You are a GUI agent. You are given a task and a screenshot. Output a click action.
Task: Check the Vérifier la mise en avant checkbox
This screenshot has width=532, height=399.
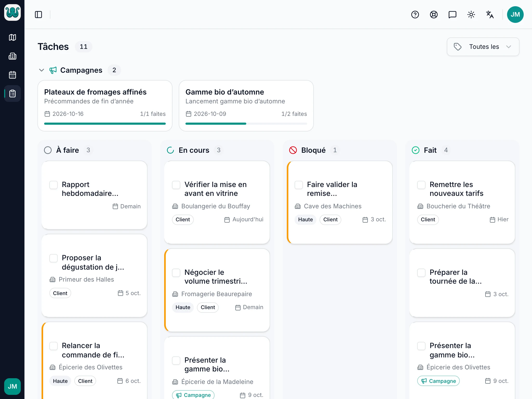[x=176, y=185]
